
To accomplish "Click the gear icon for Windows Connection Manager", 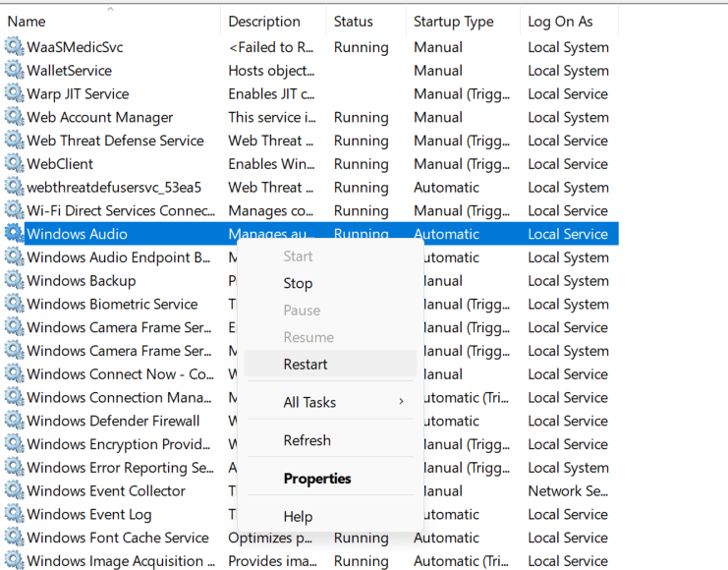I will click(15, 397).
